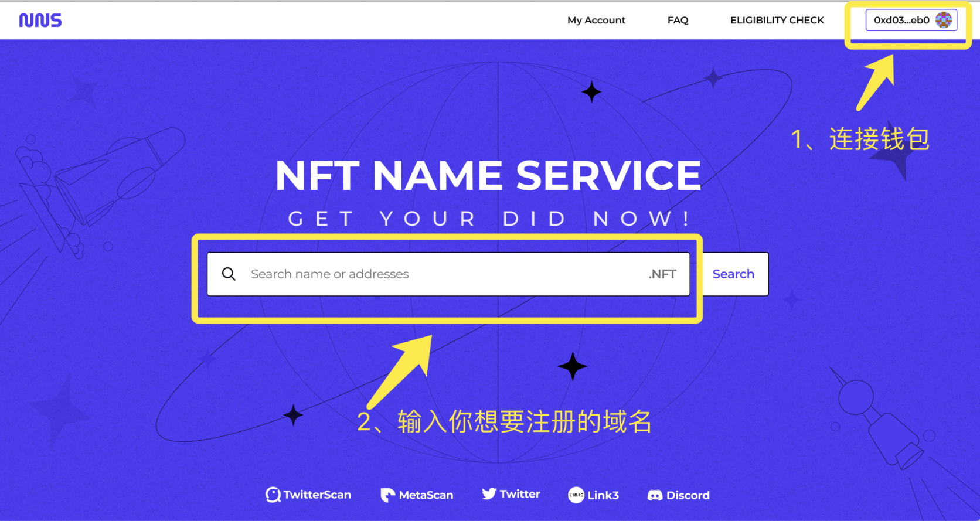Click the pixelated wallet avatar icon
The height and width of the screenshot is (521, 980).
pyautogui.click(x=944, y=21)
